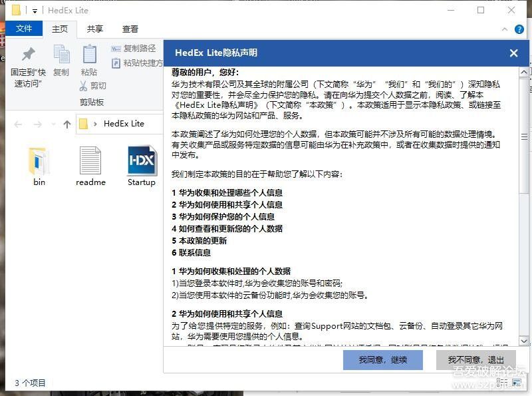The image size is (532, 396).
Task: Click the address bar path chevron
Action: tap(95, 124)
